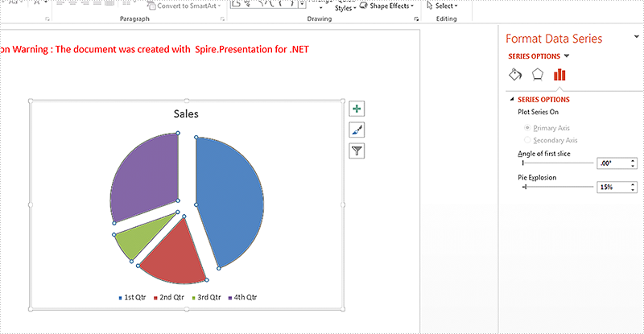
Task: Open the SERIES OPTIONS dropdown in the pane header
Action: (567, 56)
